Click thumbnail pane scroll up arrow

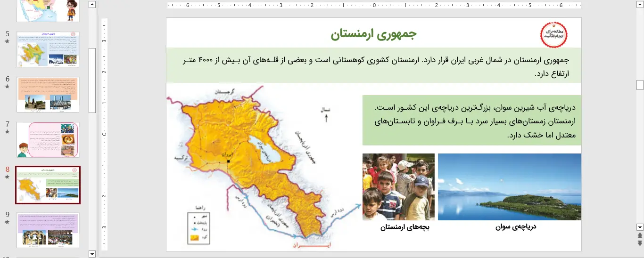pyautogui.click(x=92, y=5)
